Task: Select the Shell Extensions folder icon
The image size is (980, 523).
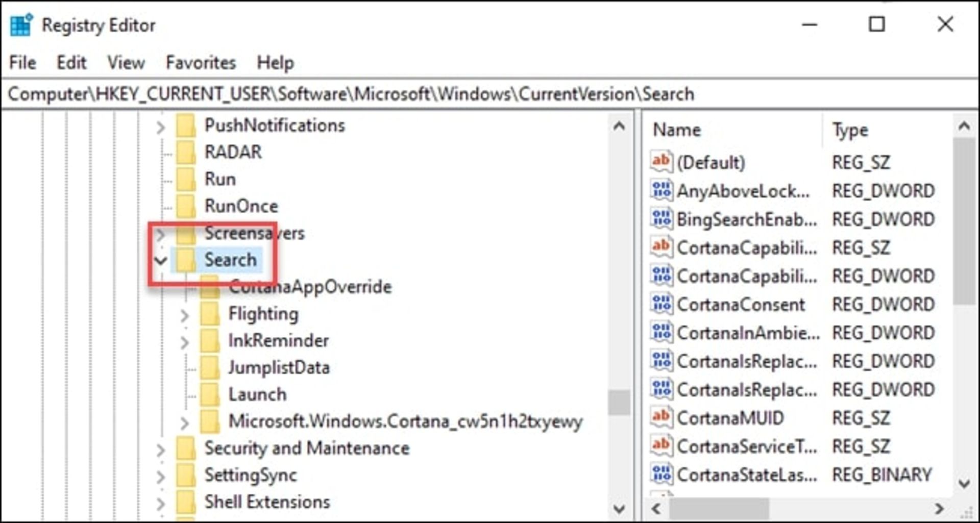Action: [186, 502]
